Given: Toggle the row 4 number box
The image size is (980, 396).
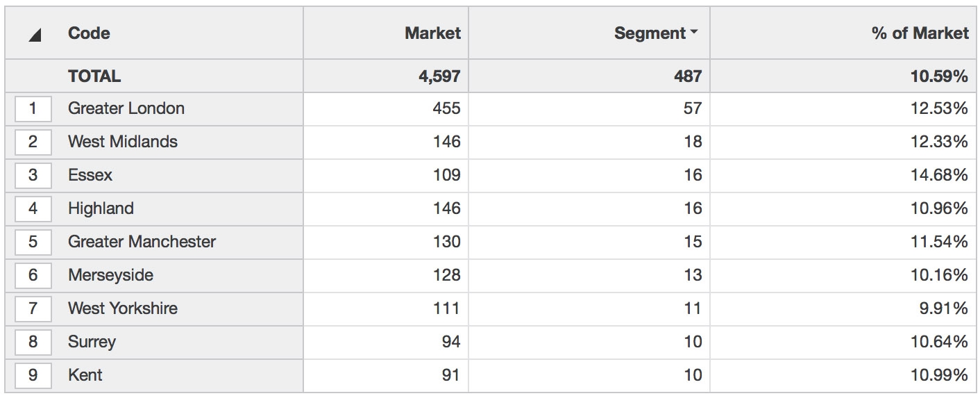Looking at the screenshot, I should (x=33, y=209).
